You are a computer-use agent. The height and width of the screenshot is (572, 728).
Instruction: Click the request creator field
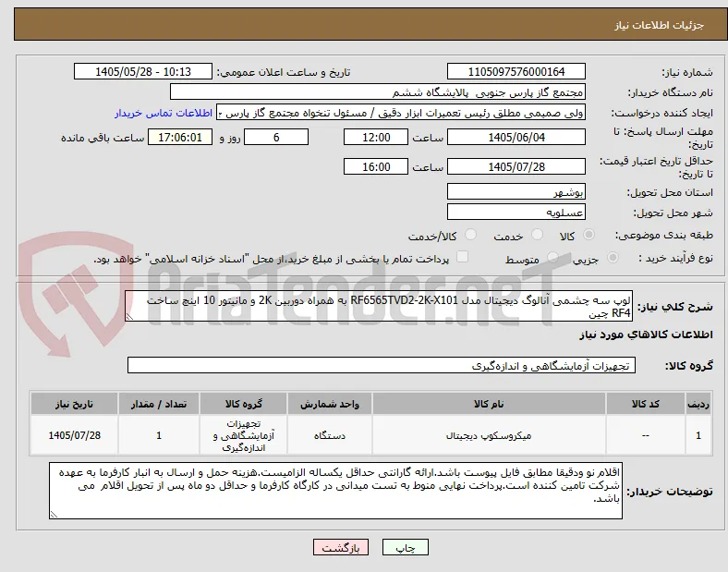401,113
